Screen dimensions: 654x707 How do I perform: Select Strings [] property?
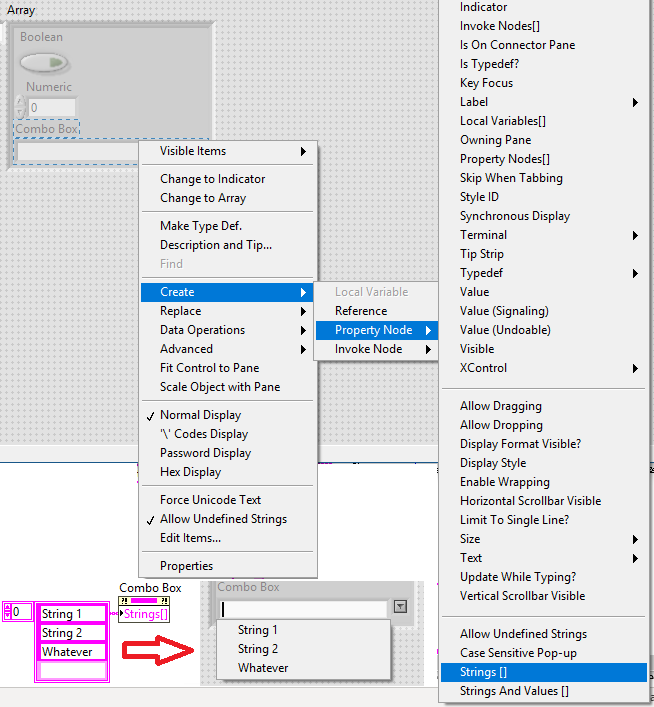543,672
